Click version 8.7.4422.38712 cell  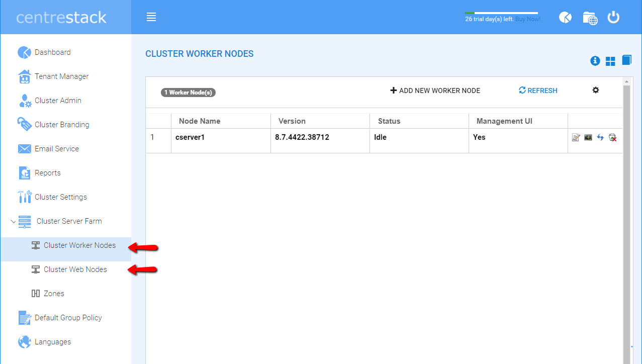[x=321, y=141]
